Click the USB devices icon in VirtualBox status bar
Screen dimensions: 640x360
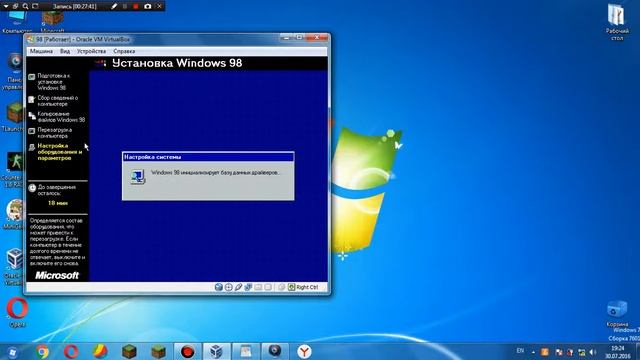pyautogui.click(x=238, y=287)
